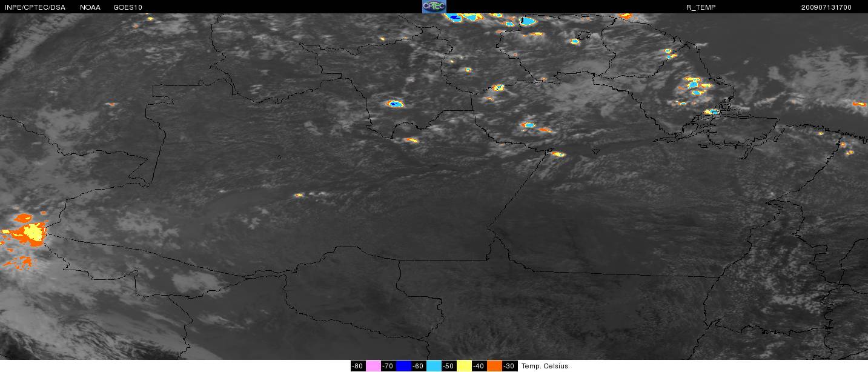This screenshot has width=868, height=372.
Task: Click the pink swatch in the temperature legend
Action: coord(373,366)
